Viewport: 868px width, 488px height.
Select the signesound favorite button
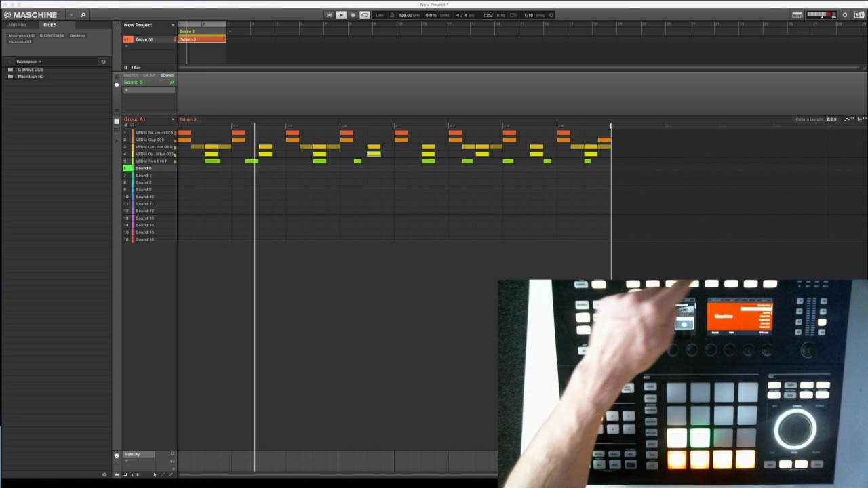point(20,41)
